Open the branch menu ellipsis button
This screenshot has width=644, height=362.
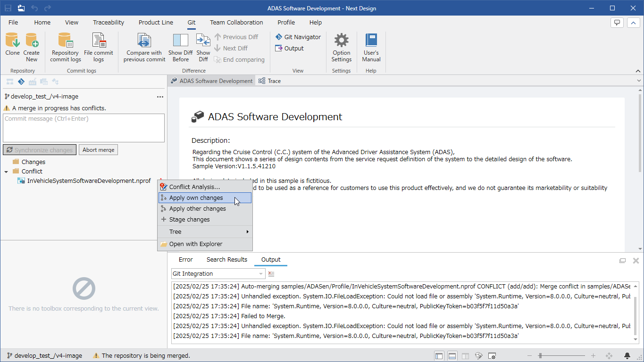[160, 97]
